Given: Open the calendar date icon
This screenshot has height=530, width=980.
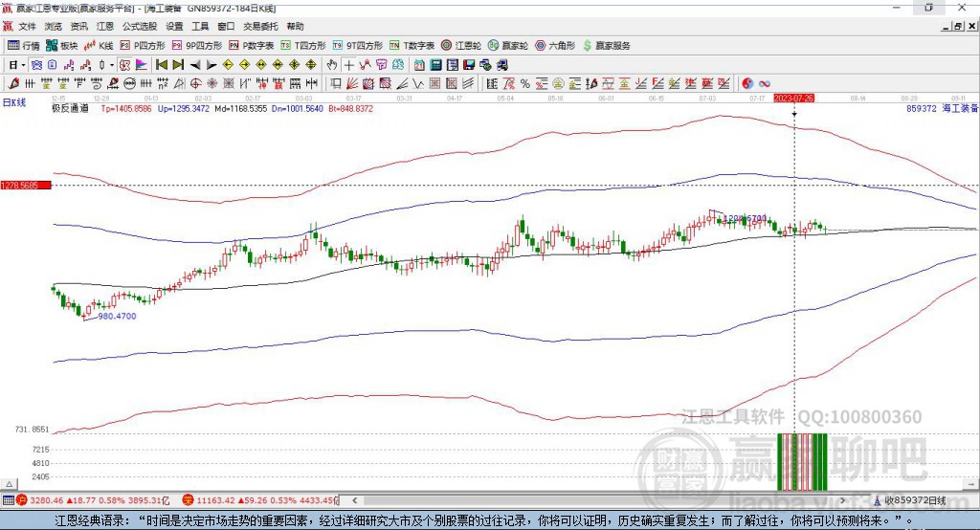Looking at the screenshot, I should [419, 65].
